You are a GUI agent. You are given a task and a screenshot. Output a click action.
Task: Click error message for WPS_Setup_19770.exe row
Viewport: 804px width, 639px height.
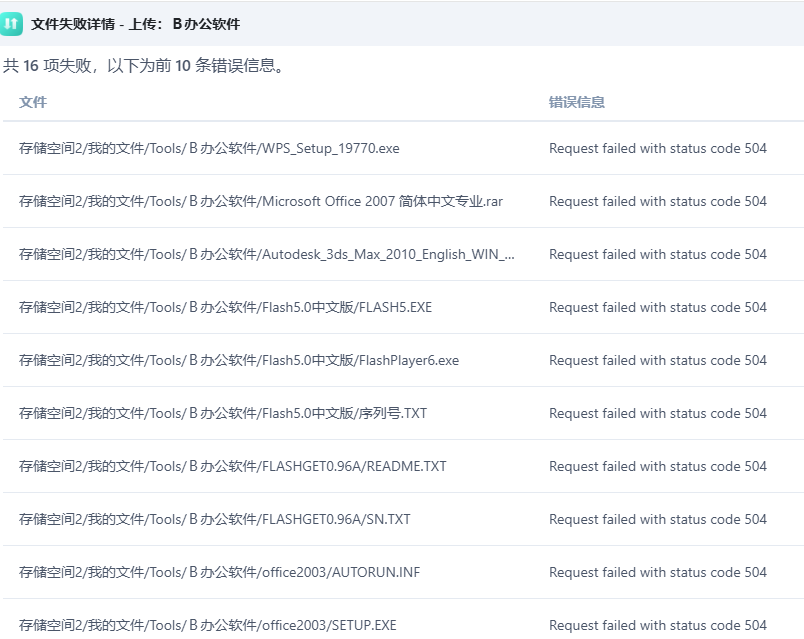tap(658, 148)
